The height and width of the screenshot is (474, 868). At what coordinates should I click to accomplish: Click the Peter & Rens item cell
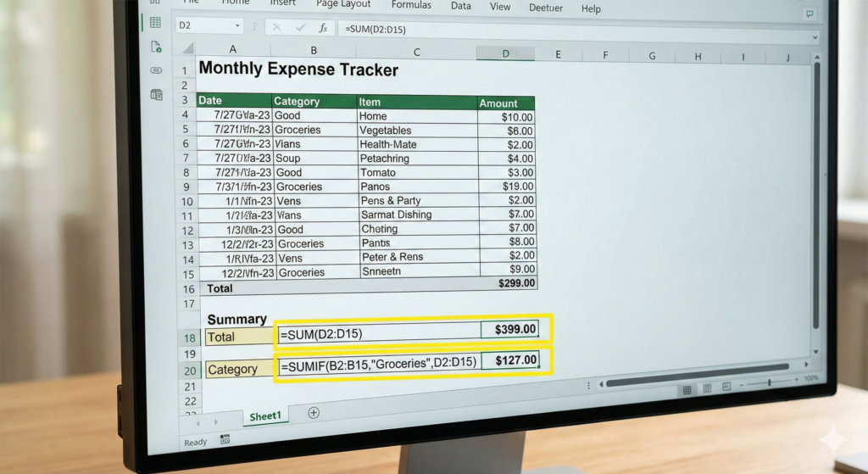(x=420, y=256)
